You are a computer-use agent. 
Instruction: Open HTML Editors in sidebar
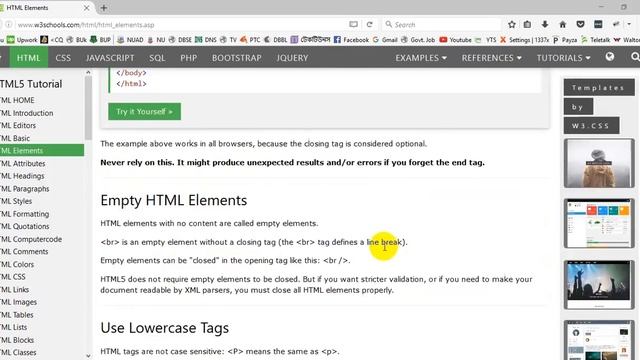pos(18,125)
